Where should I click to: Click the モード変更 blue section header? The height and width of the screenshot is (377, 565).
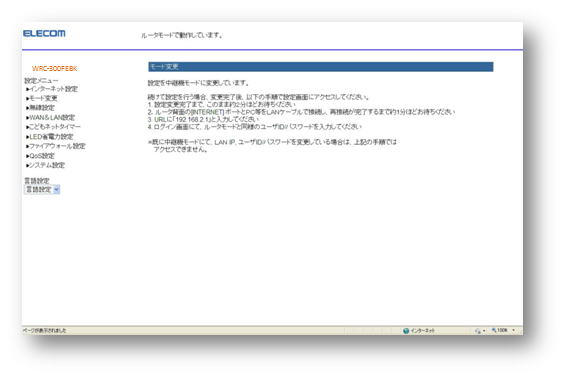point(321,67)
